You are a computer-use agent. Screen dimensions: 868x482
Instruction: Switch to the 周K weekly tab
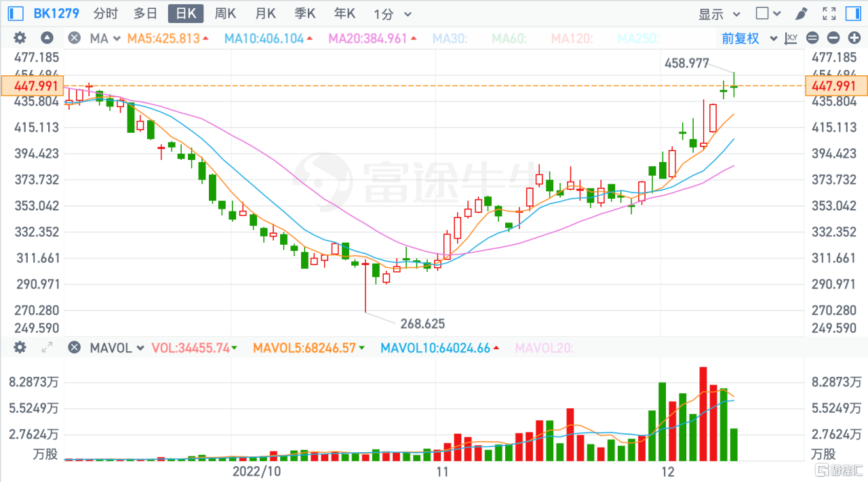coord(225,13)
